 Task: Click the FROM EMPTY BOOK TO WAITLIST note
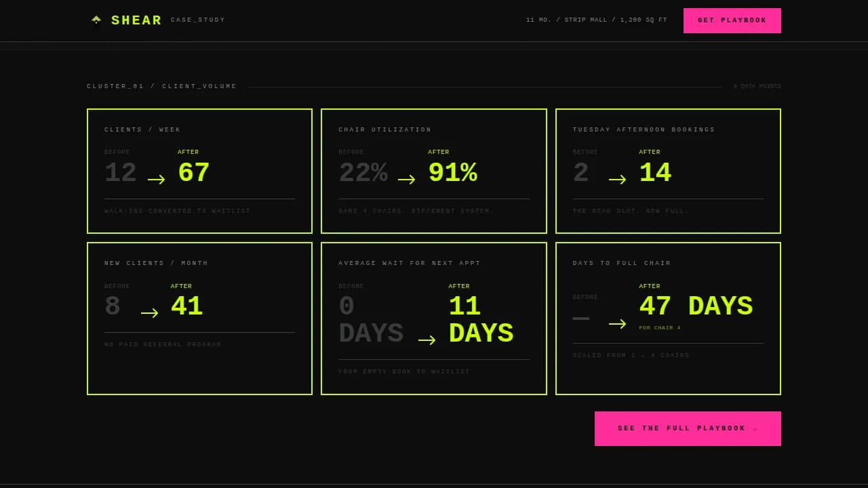click(404, 372)
